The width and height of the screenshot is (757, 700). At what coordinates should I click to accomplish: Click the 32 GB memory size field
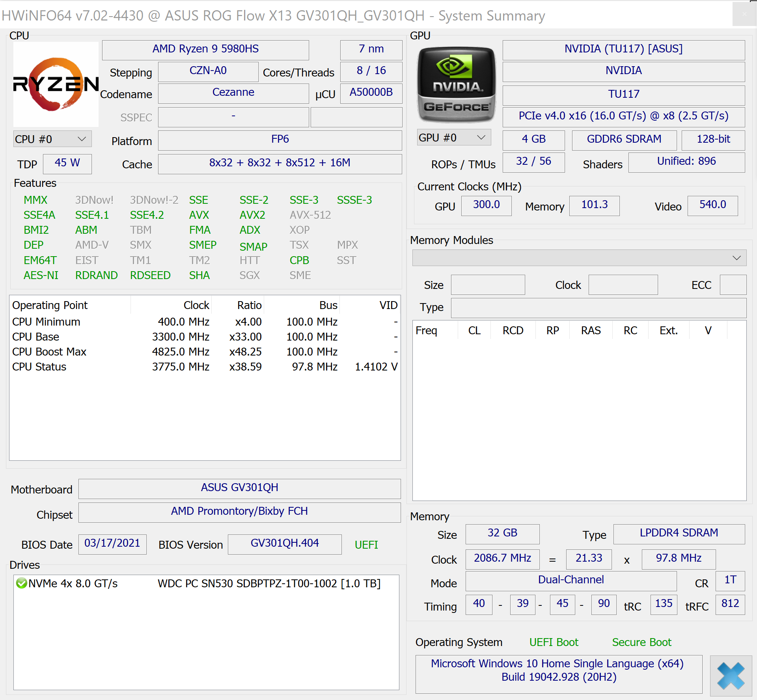(503, 534)
